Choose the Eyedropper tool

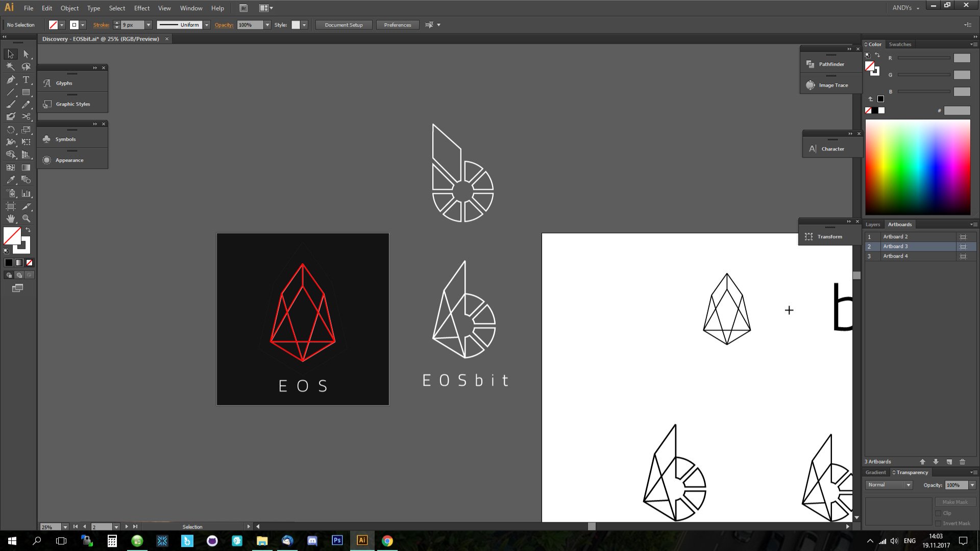(10, 180)
